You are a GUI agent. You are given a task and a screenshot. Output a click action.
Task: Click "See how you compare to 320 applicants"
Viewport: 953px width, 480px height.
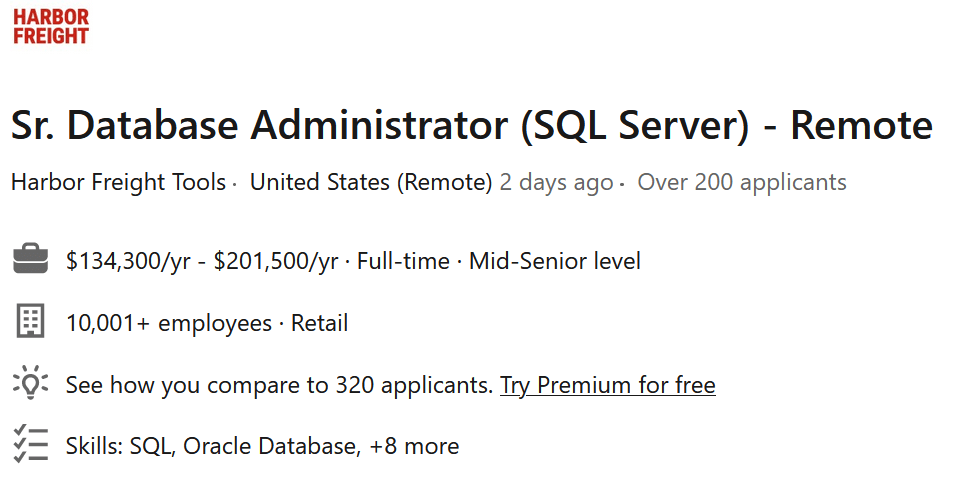[x=279, y=385]
